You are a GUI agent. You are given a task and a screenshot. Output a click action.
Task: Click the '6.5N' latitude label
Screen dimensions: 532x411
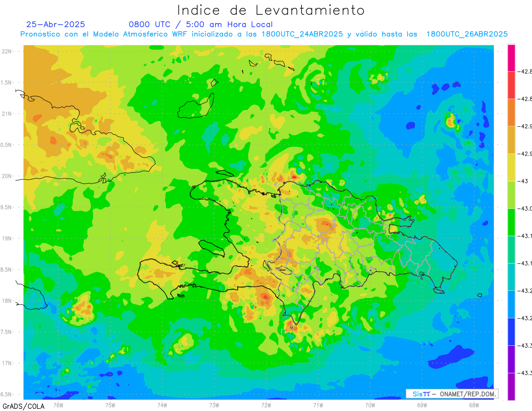7,394
